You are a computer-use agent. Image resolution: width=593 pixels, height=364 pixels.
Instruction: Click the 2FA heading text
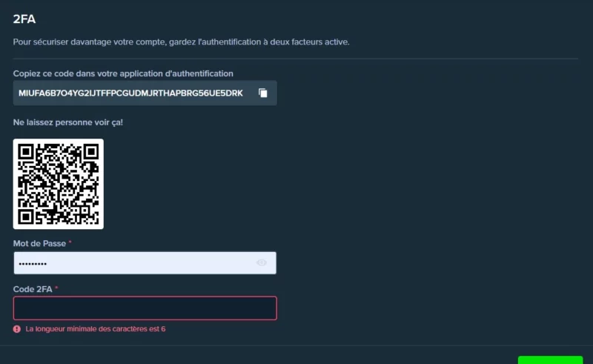[x=24, y=19]
